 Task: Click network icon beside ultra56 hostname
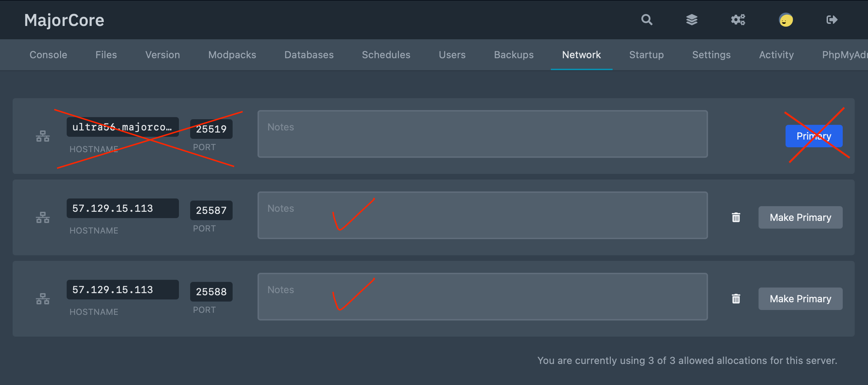[x=43, y=136]
